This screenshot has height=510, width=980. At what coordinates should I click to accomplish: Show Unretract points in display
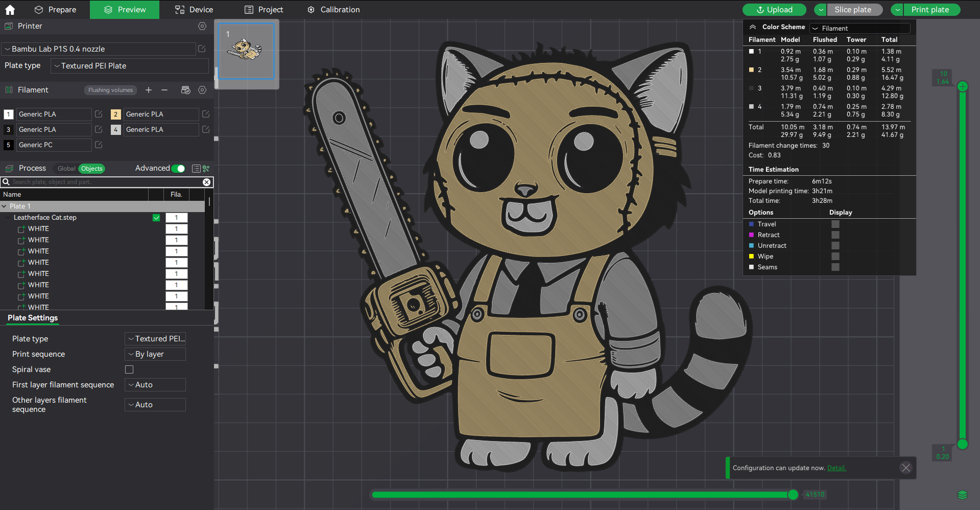[835, 245]
